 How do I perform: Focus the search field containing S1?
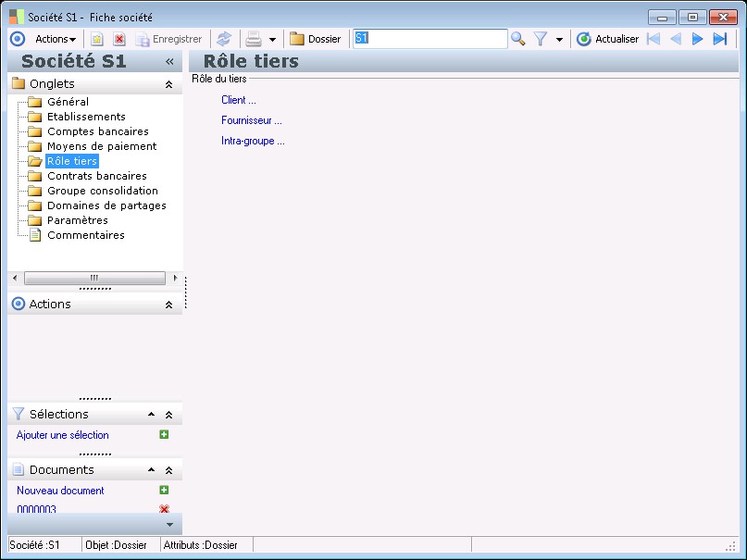[430, 39]
